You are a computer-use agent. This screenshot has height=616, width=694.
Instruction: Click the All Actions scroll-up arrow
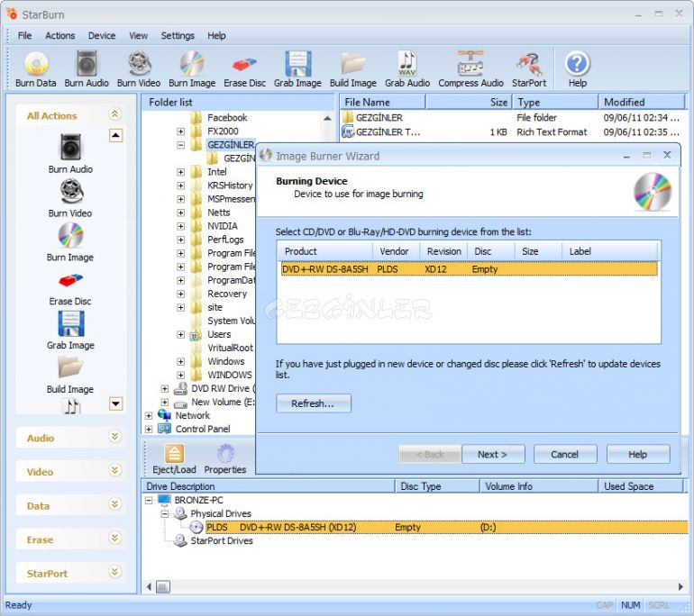(x=115, y=135)
